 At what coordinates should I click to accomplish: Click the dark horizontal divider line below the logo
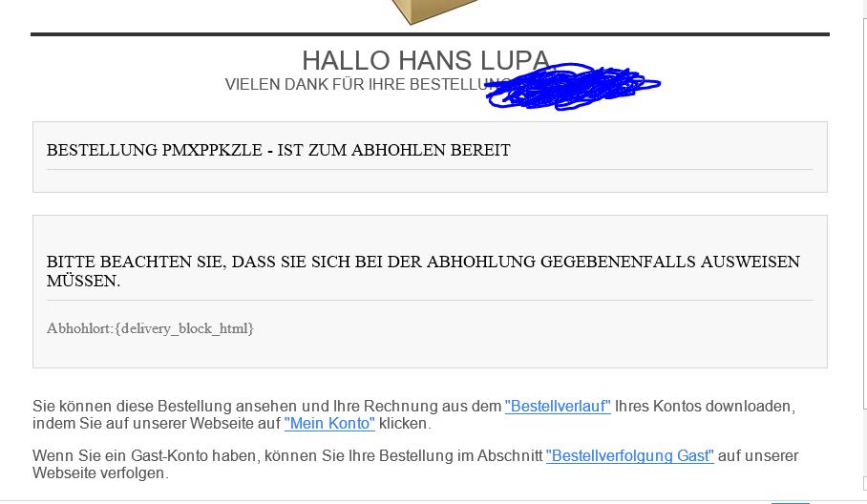tap(431, 34)
